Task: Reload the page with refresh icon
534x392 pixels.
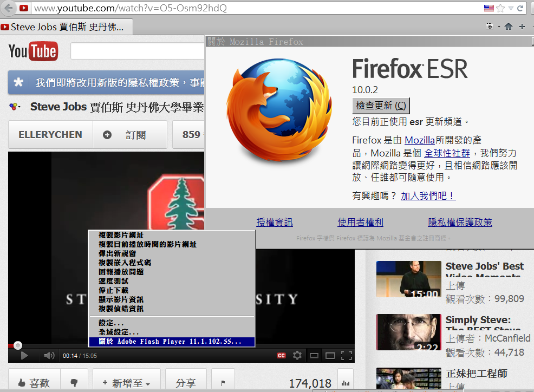Action: pyautogui.click(x=520, y=8)
